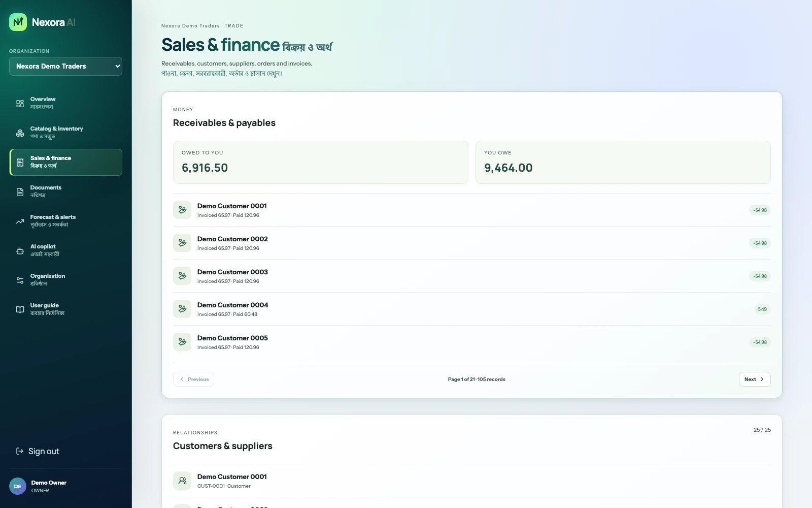Screen dimensions: 812x508
Task: Open the User guide
Action: (x=65, y=309)
